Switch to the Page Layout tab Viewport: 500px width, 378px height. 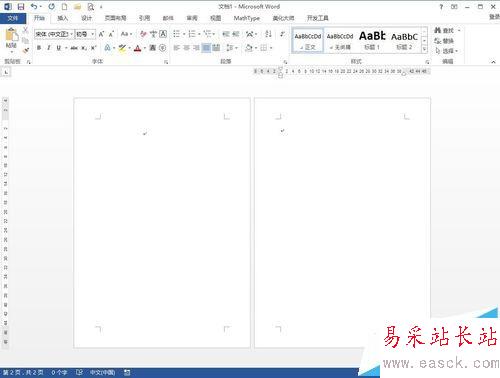[x=115, y=18]
